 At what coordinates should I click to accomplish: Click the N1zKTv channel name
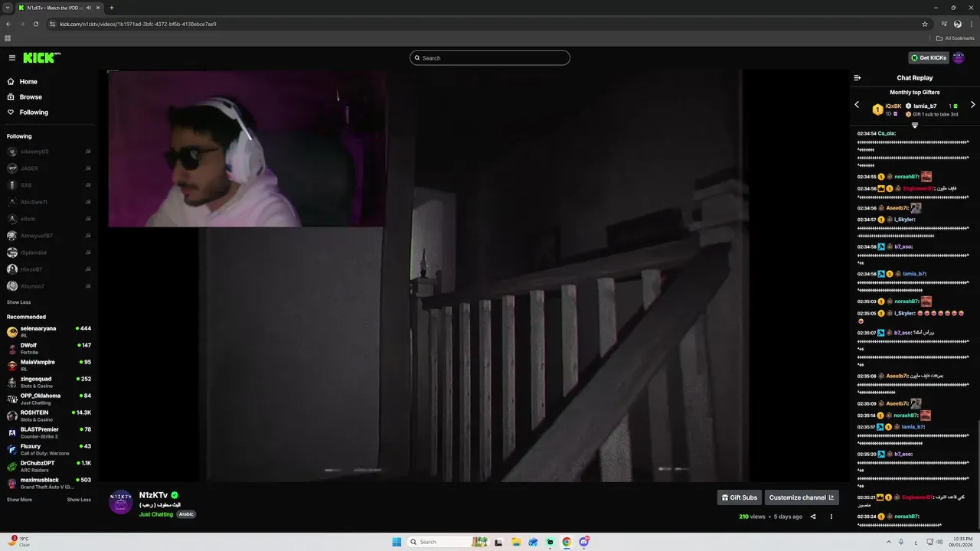pos(153,495)
